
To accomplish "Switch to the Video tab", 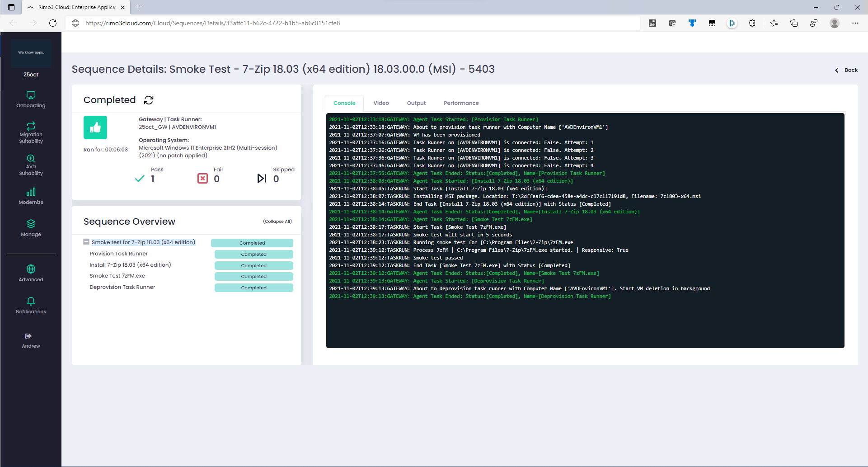I will (x=381, y=103).
